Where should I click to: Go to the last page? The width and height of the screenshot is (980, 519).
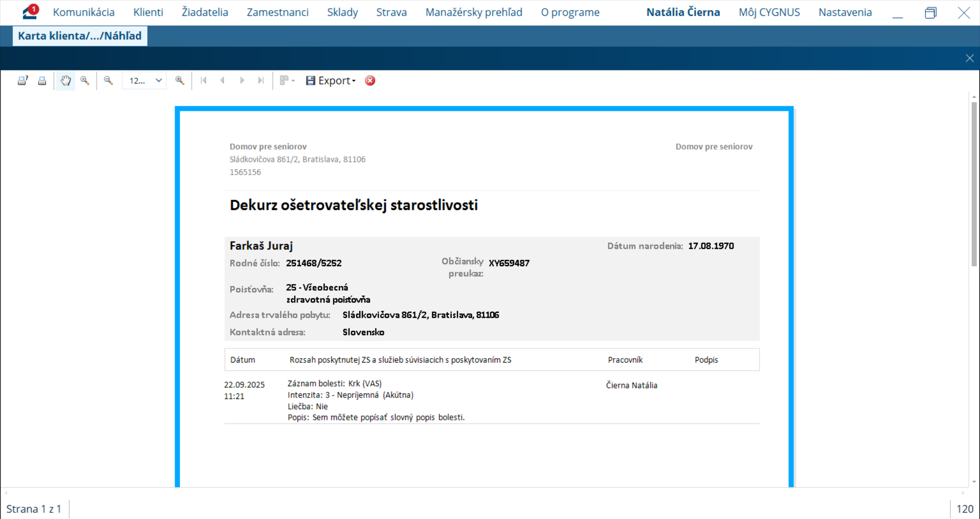(261, 81)
